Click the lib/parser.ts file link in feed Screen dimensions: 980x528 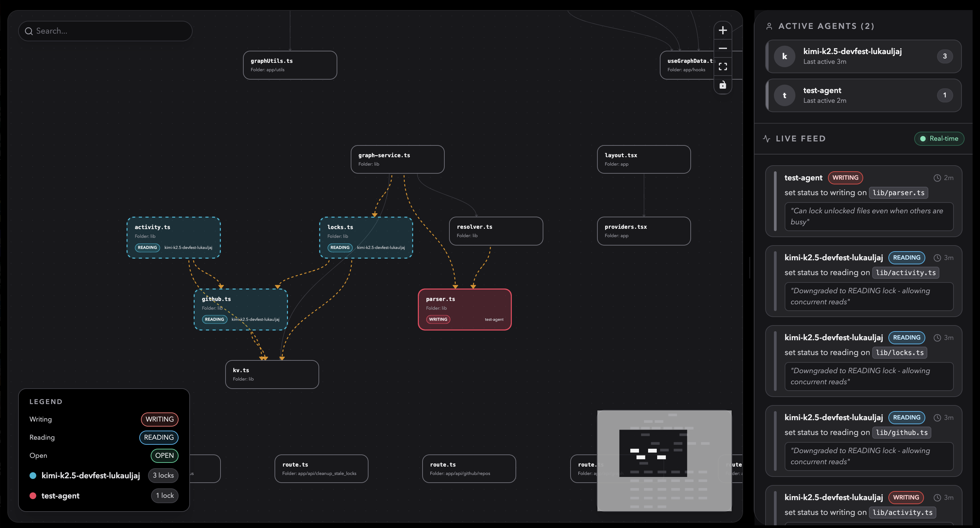pyautogui.click(x=898, y=192)
